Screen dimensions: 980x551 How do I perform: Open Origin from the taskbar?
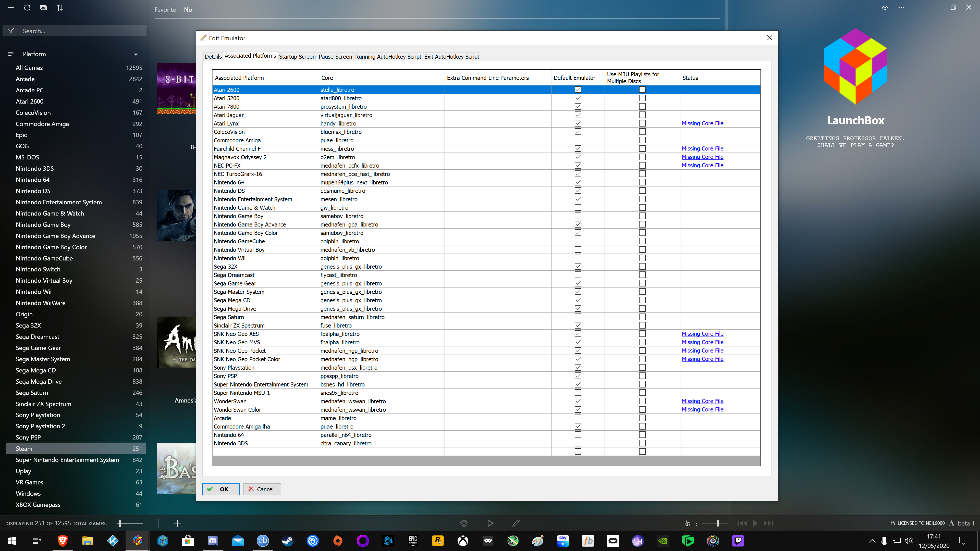[338, 541]
